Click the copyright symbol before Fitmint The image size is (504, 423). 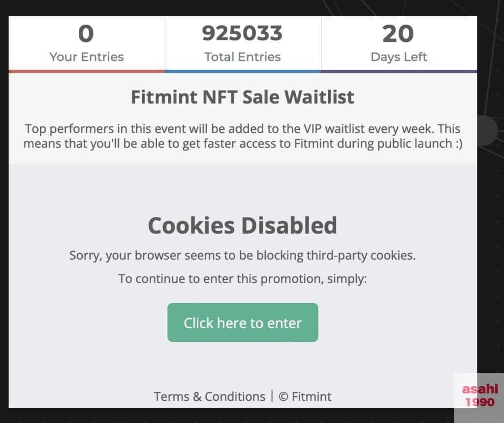coord(283,396)
